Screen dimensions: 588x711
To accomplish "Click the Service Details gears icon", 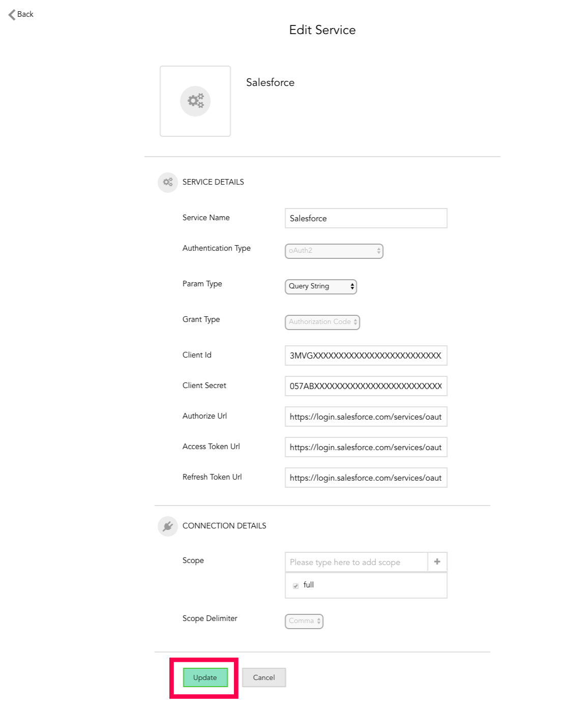I will (x=168, y=182).
